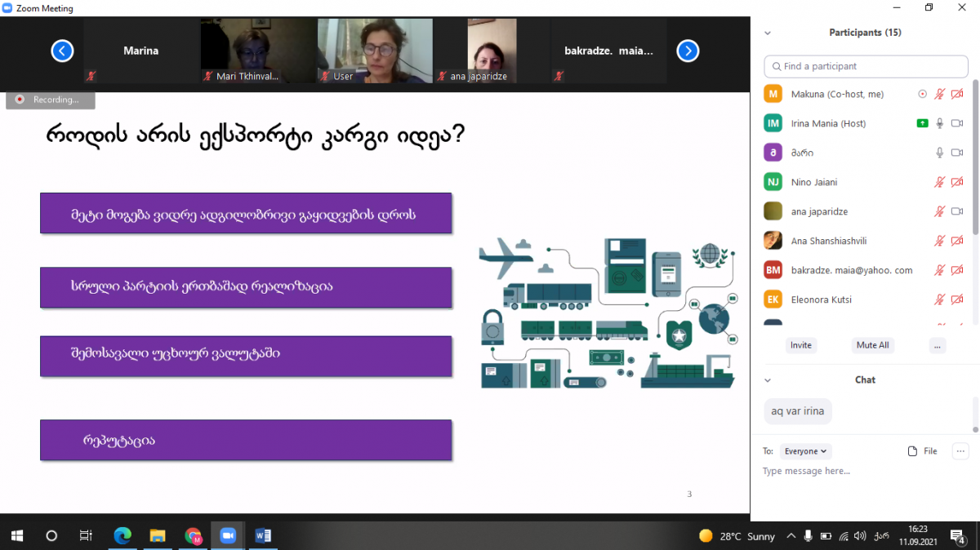Click the Invite button
Viewport: 980px width, 550px height.
click(801, 345)
